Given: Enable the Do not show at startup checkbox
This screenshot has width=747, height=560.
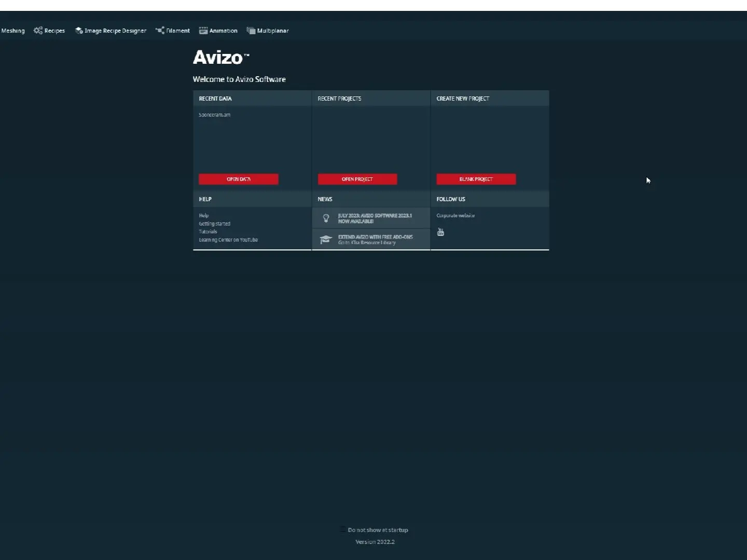Looking at the screenshot, I should click(343, 529).
